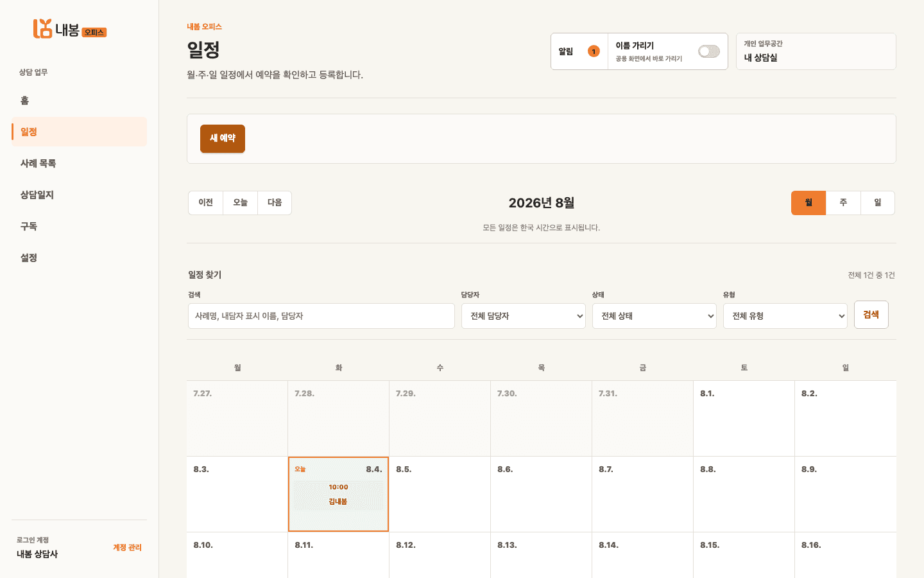This screenshot has width=924, height=578.
Task: Click the 이전 navigation button
Action: click(x=205, y=203)
